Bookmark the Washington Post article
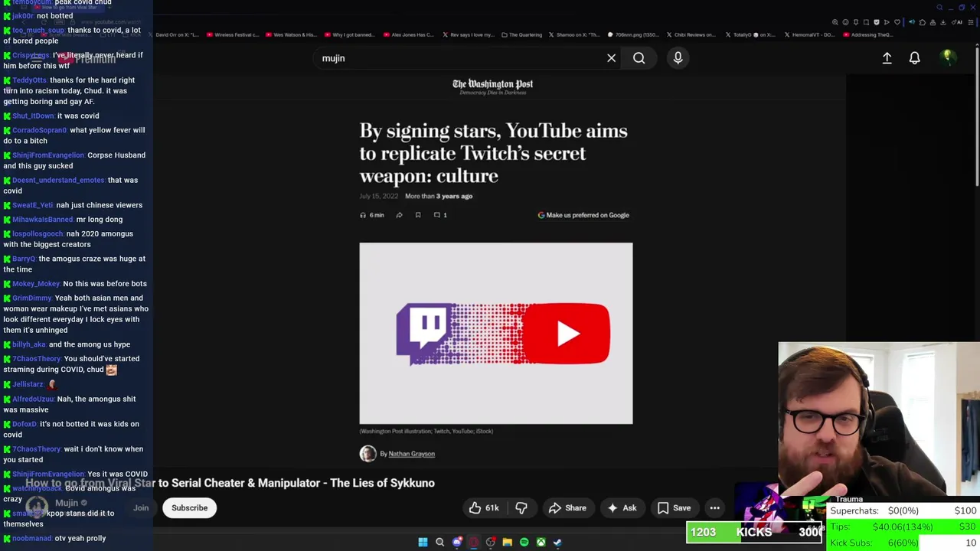This screenshot has width=980, height=551. (x=418, y=215)
